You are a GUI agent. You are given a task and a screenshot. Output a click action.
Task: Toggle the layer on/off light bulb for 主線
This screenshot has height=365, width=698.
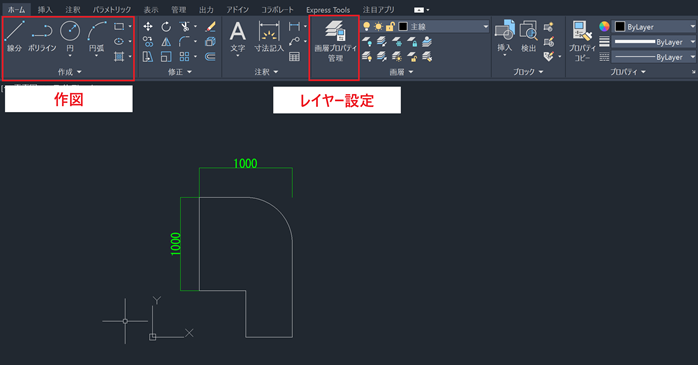pyautogui.click(x=366, y=27)
